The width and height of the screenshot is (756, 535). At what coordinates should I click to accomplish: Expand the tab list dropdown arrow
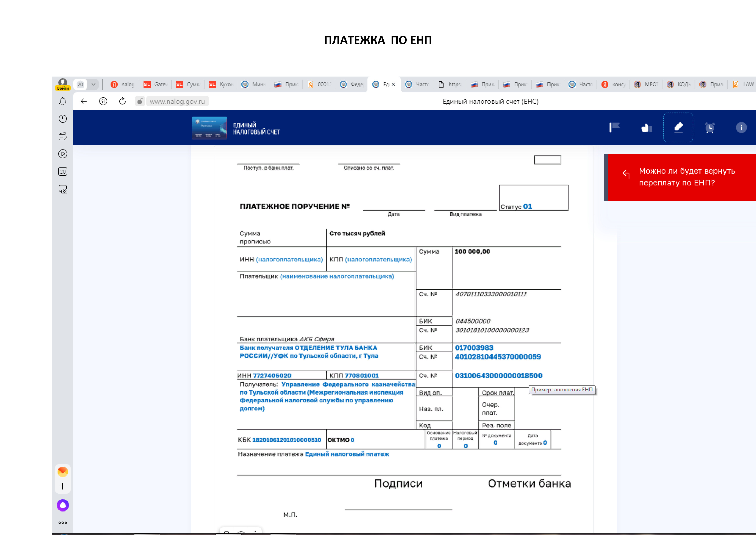pos(94,84)
